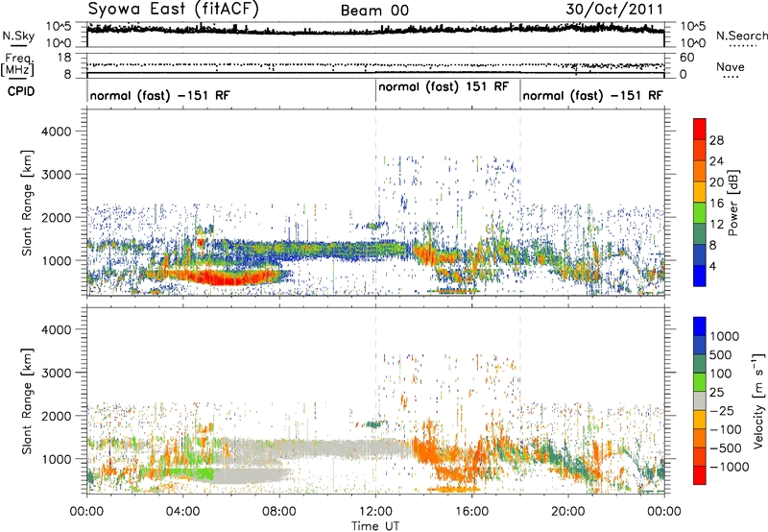This screenshot has width=768, height=532.
Task: Click the gray ground scatter band in velocity panel
Action: (x=338, y=448)
